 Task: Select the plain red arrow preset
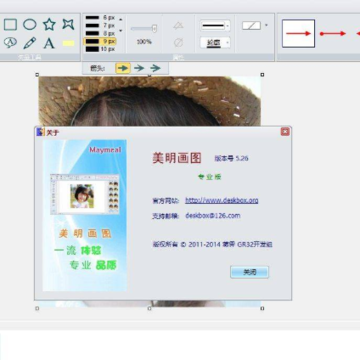pos(298,33)
